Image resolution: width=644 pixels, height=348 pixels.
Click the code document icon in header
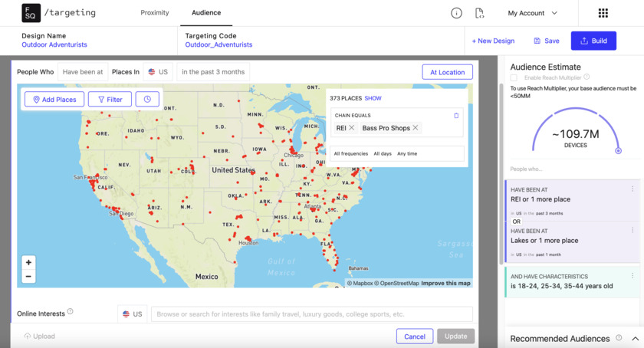[479, 13]
